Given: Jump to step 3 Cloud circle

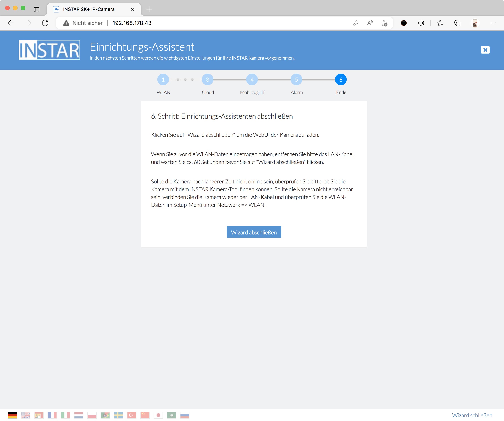Looking at the screenshot, I should (208, 80).
